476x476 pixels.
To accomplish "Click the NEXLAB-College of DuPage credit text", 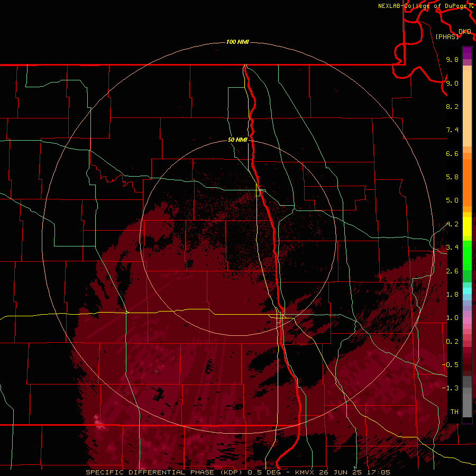I will (422, 6).
